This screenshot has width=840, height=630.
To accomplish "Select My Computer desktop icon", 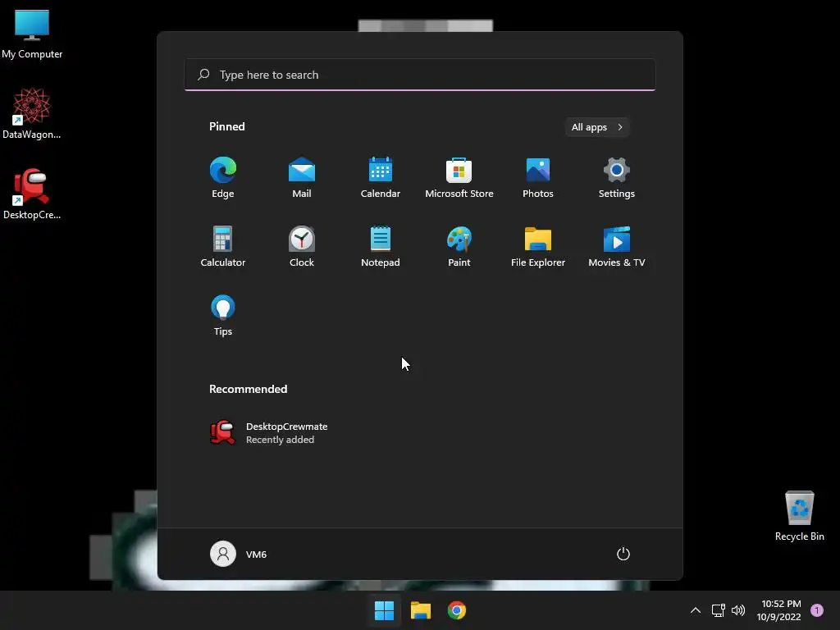I will pyautogui.click(x=32, y=34).
